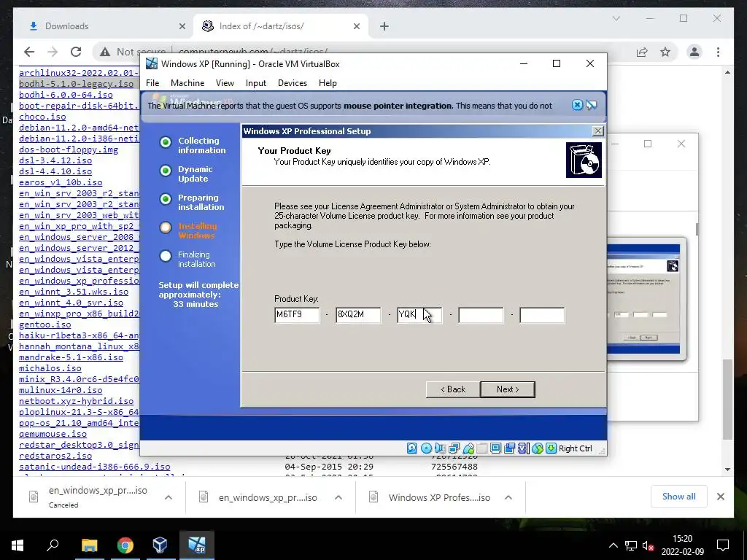Open the VirtualBox Help menu

click(x=328, y=83)
